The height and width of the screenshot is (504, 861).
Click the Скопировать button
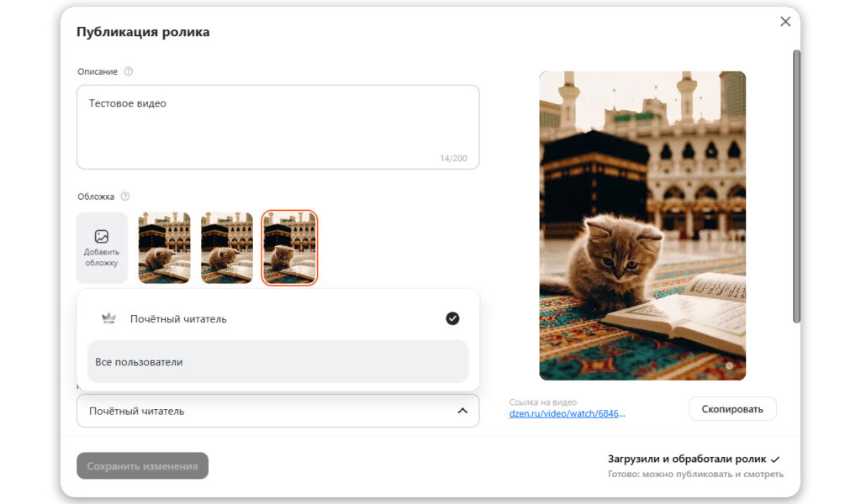[732, 409]
